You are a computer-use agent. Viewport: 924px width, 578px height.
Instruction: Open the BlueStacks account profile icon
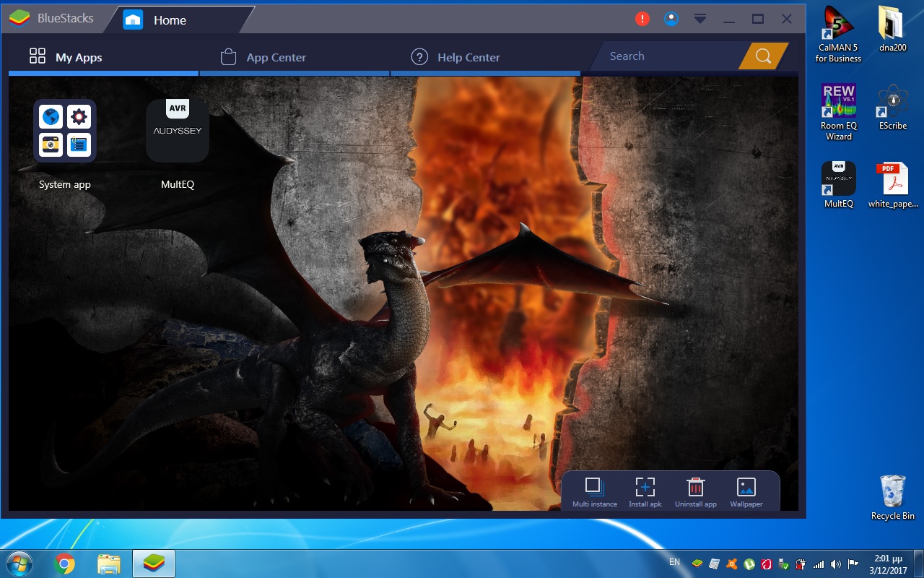pyautogui.click(x=671, y=20)
